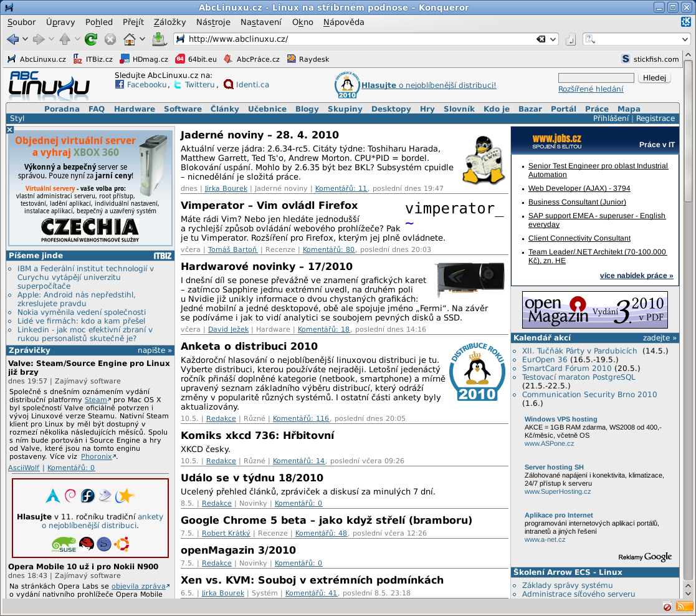Open article Jaderné noviny - 28. 4. 2010
Image resolution: width=696 pixels, height=616 pixels.
[x=260, y=135]
